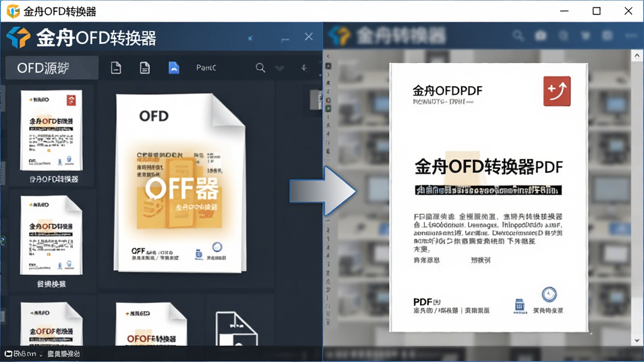Image resolution: width=644 pixels, height=362 pixels.
Task: Click the blue seal on the OFD preview
Action: point(217,247)
